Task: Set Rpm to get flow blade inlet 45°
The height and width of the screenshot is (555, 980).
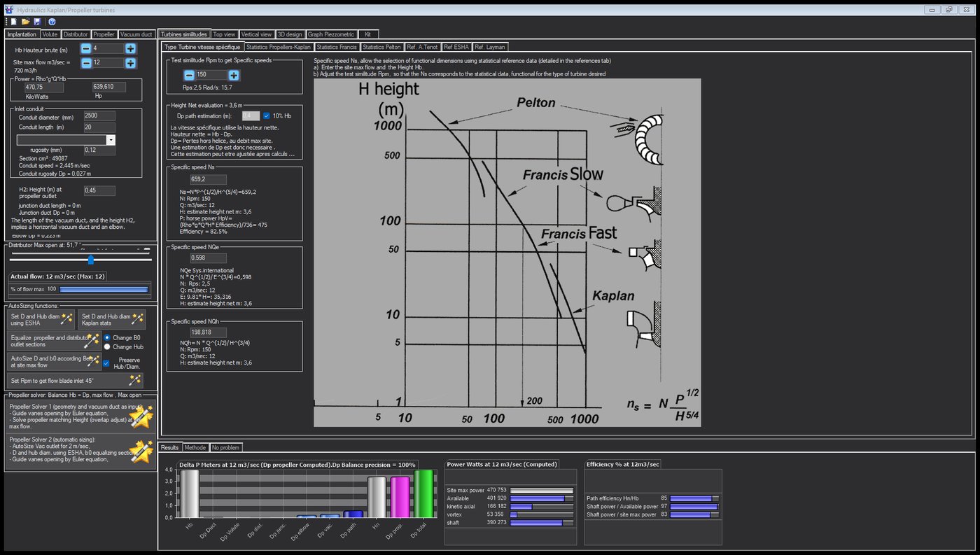Action: point(76,380)
